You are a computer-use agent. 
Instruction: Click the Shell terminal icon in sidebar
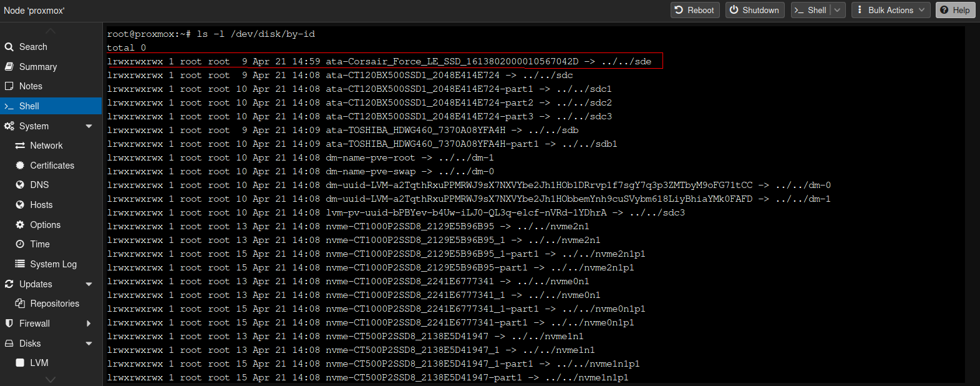click(x=9, y=106)
